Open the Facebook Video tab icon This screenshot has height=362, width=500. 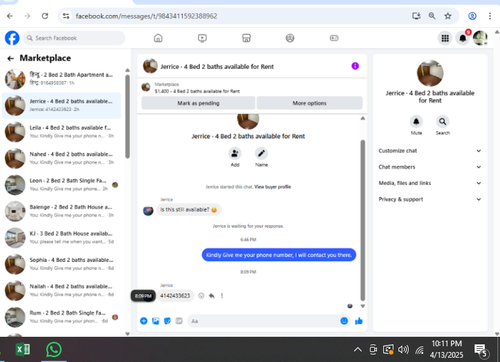click(x=202, y=38)
